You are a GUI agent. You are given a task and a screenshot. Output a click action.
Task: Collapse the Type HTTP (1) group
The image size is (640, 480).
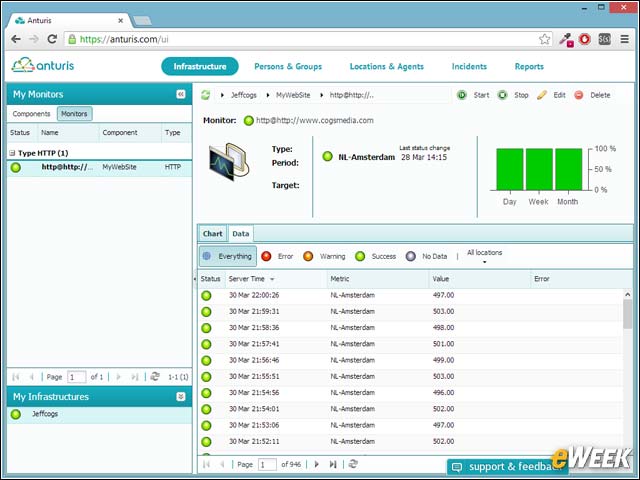click(12, 153)
